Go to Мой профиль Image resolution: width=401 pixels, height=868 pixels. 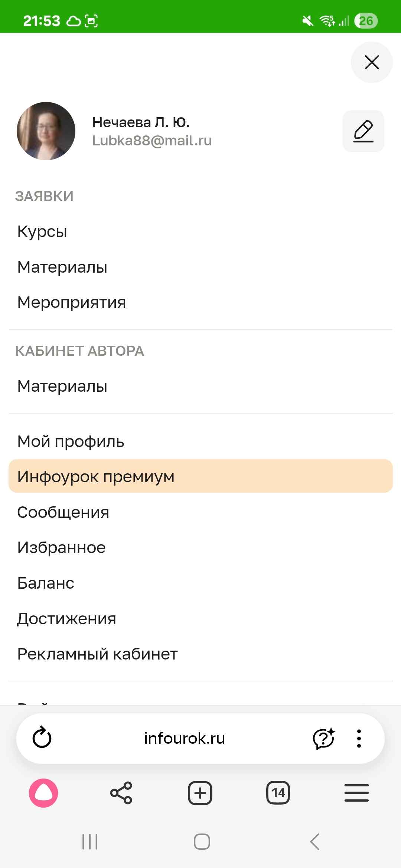tap(71, 441)
